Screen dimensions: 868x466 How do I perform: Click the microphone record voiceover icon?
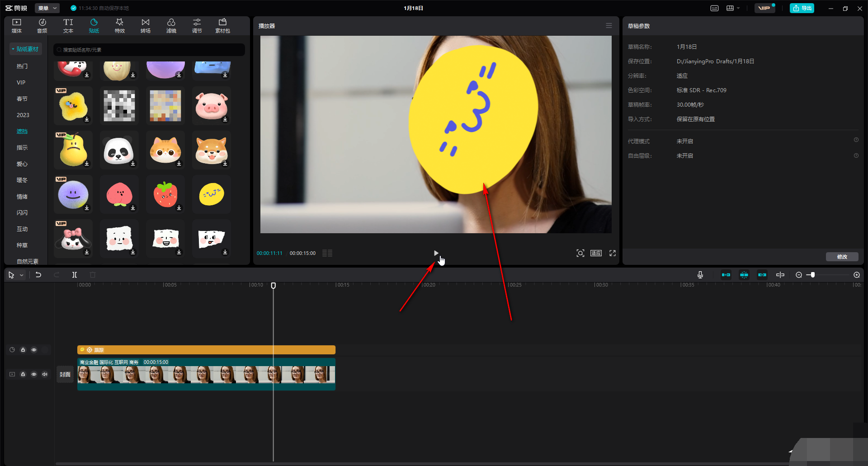[700, 275]
